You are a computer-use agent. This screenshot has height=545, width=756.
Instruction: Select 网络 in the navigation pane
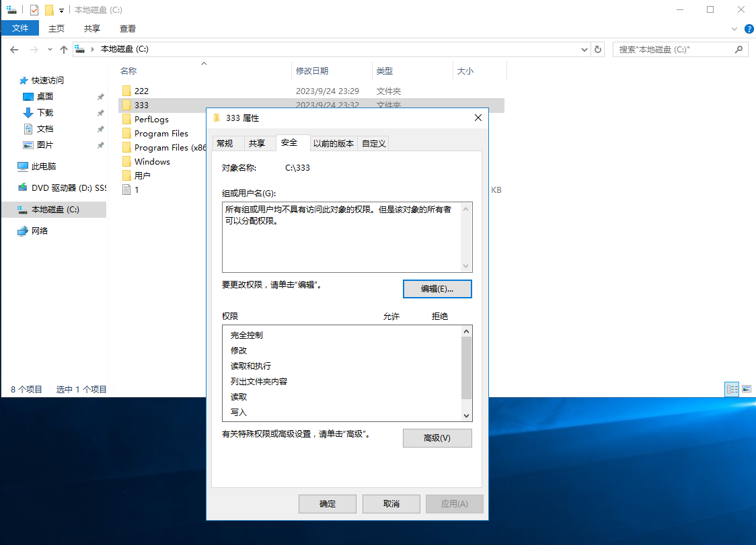40,231
